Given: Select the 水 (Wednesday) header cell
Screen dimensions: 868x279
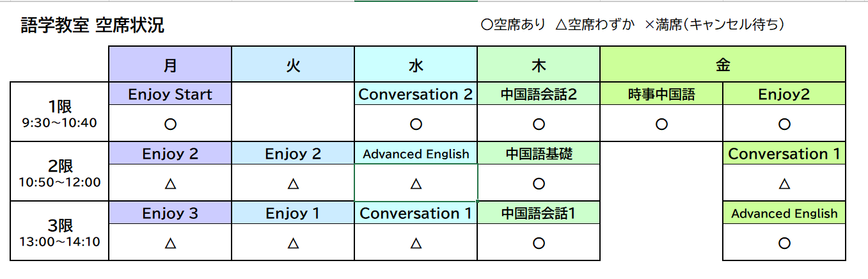Looking at the screenshot, I should click(416, 65).
